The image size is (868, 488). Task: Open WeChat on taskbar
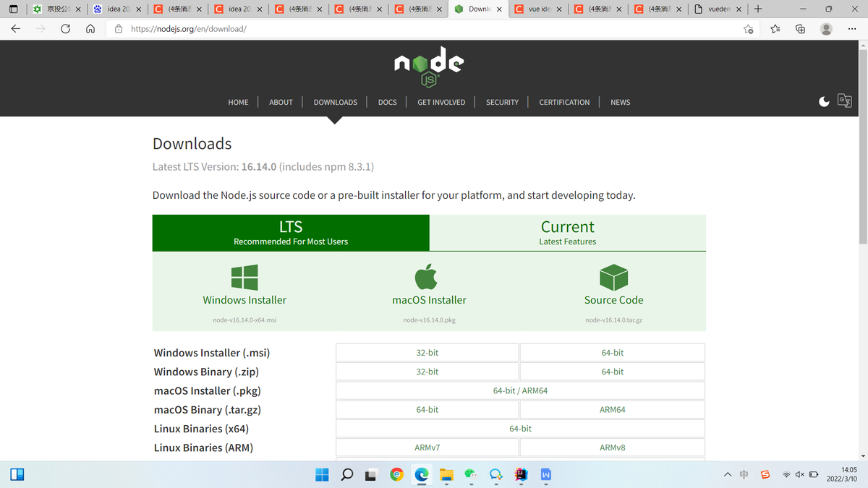471,474
